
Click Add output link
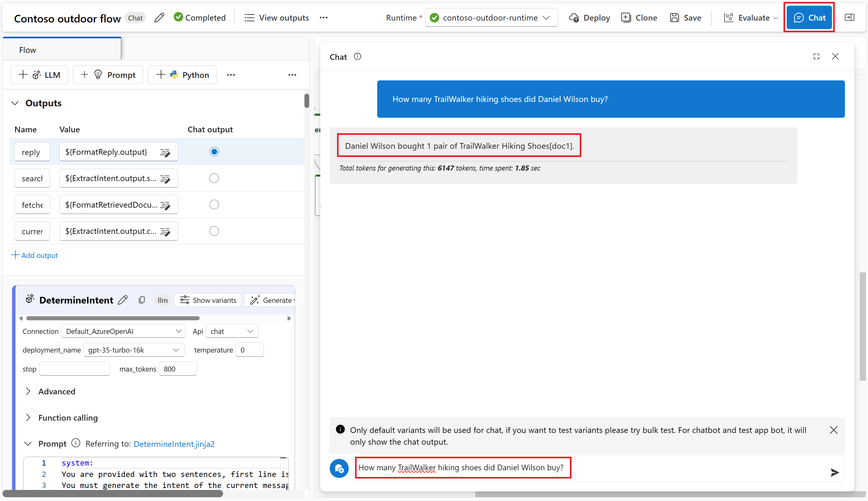[34, 255]
